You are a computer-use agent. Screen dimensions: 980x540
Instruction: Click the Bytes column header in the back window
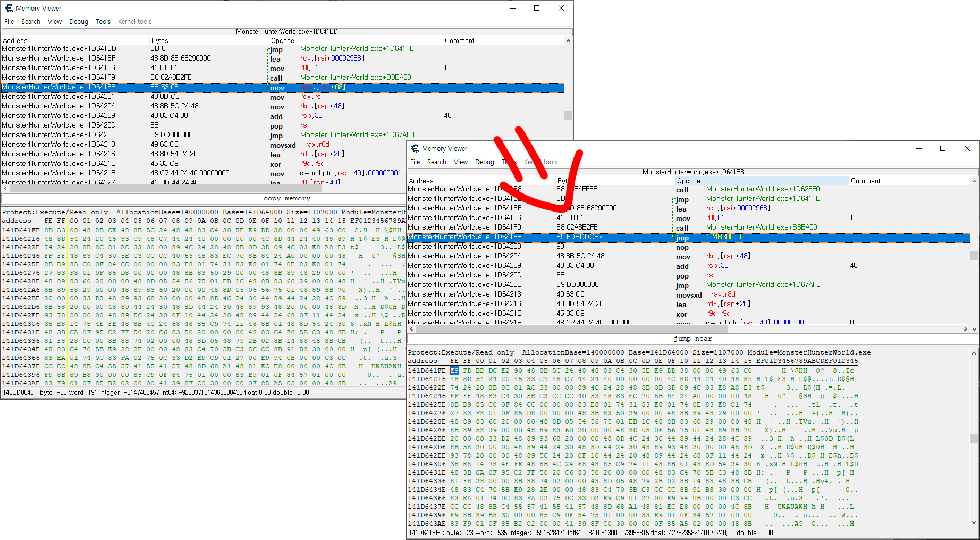[210, 40]
